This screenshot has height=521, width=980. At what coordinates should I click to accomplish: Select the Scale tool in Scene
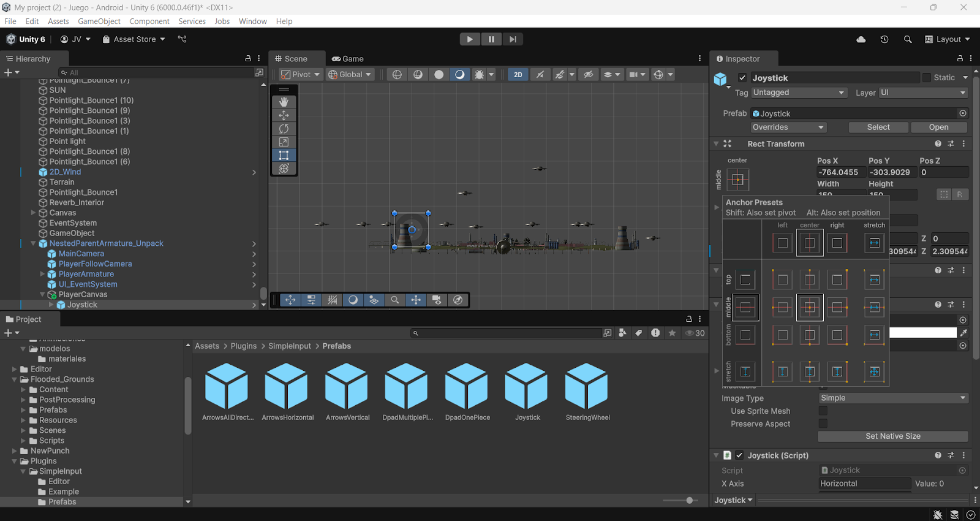click(x=284, y=142)
